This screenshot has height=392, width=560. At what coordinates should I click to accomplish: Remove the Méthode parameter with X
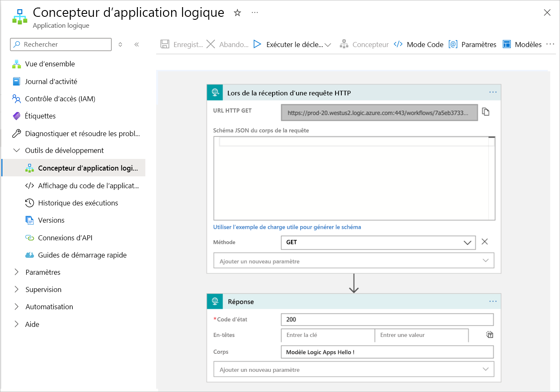[485, 242]
